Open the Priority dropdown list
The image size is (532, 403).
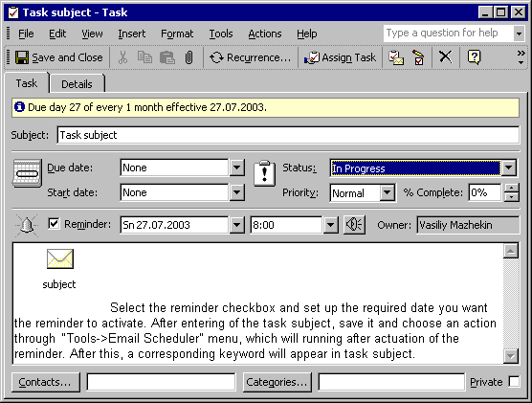pos(388,192)
